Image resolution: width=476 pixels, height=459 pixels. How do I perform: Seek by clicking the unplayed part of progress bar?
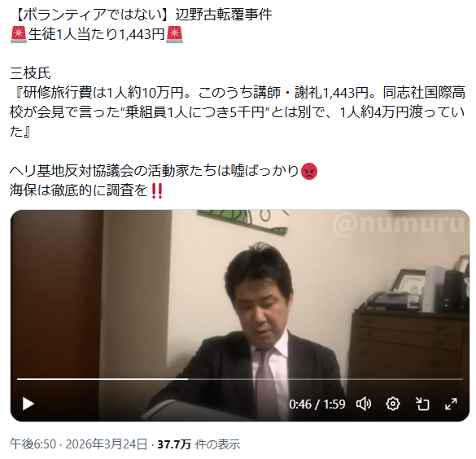point(325,379)
